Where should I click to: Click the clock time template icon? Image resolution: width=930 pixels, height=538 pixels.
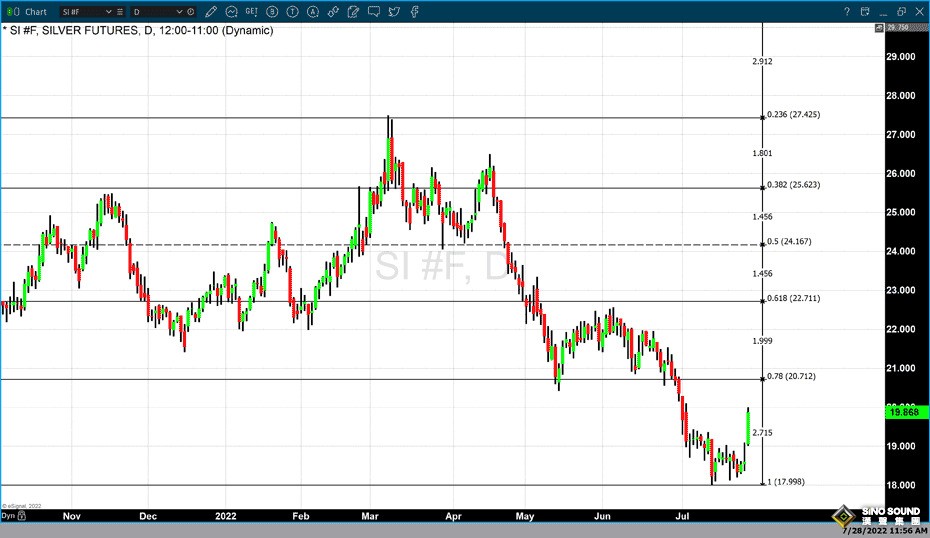(191, 12)
